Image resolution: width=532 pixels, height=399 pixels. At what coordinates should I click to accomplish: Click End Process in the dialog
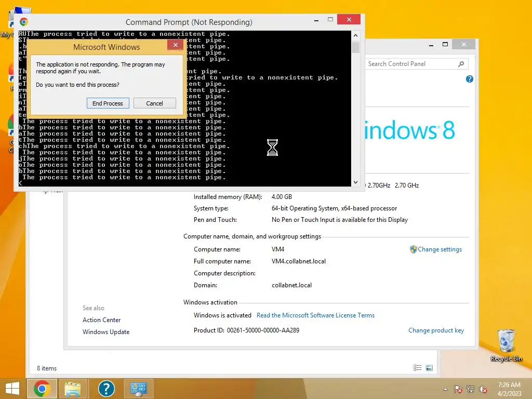coord(108,103)
